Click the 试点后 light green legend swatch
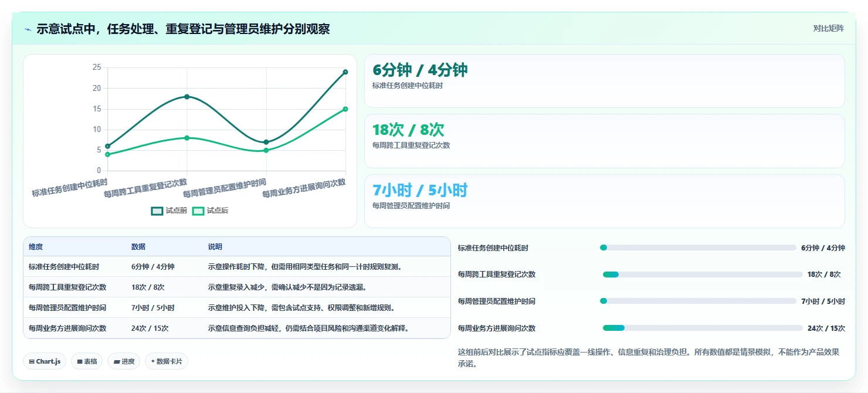The image size is (868, 393). 198,211
